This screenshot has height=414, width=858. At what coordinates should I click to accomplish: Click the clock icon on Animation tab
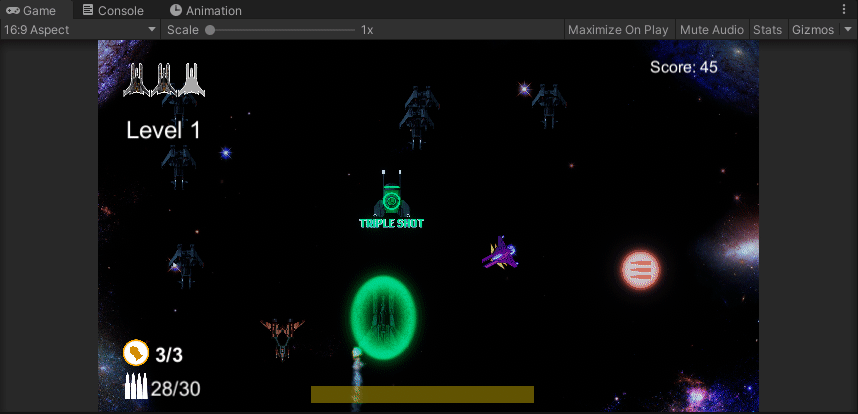[x=176, y=10]
